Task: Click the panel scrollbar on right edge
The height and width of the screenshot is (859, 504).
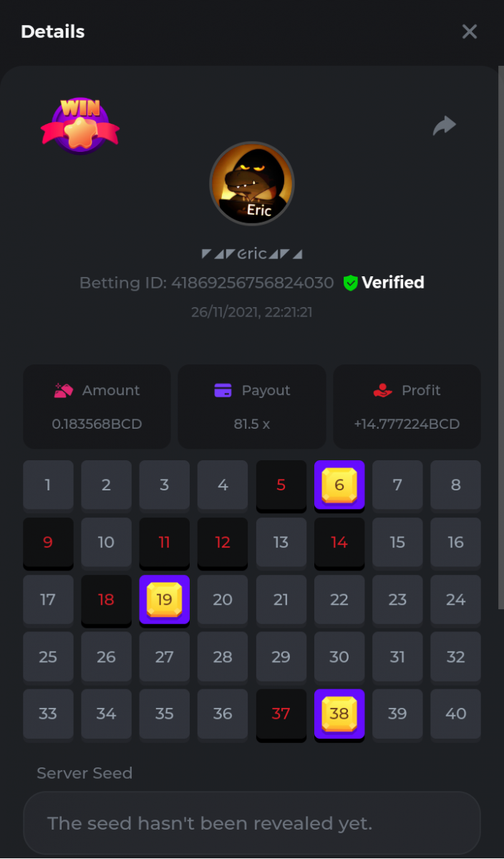Action: 500,336
